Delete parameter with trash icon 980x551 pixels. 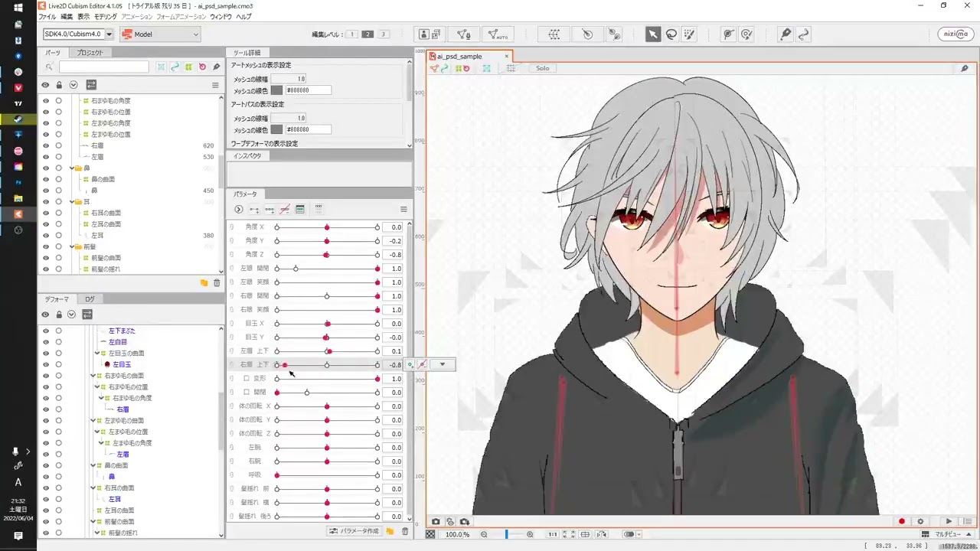(405, 531)
